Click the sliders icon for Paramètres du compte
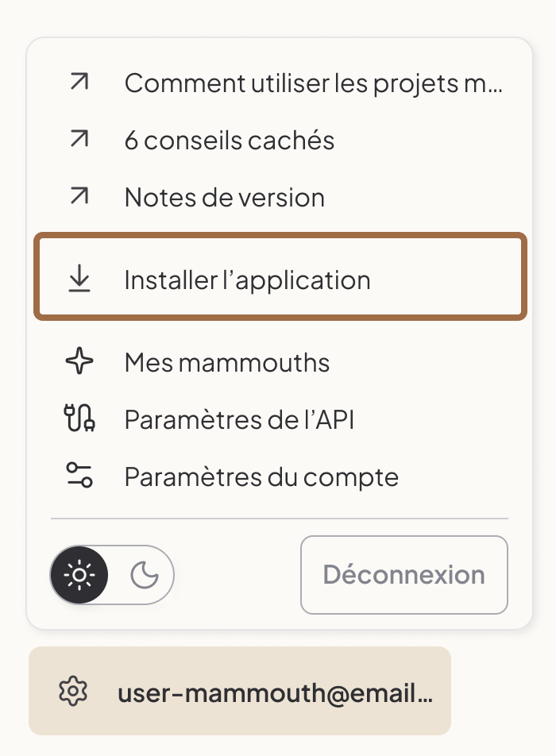 tap(79, 476)
